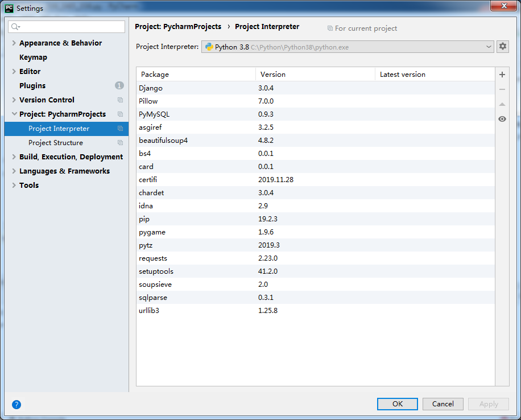Open Languages & Frameworks settings
Viewport: 521px width, 420px height.
pyautogui.click(x=64, y=171)
